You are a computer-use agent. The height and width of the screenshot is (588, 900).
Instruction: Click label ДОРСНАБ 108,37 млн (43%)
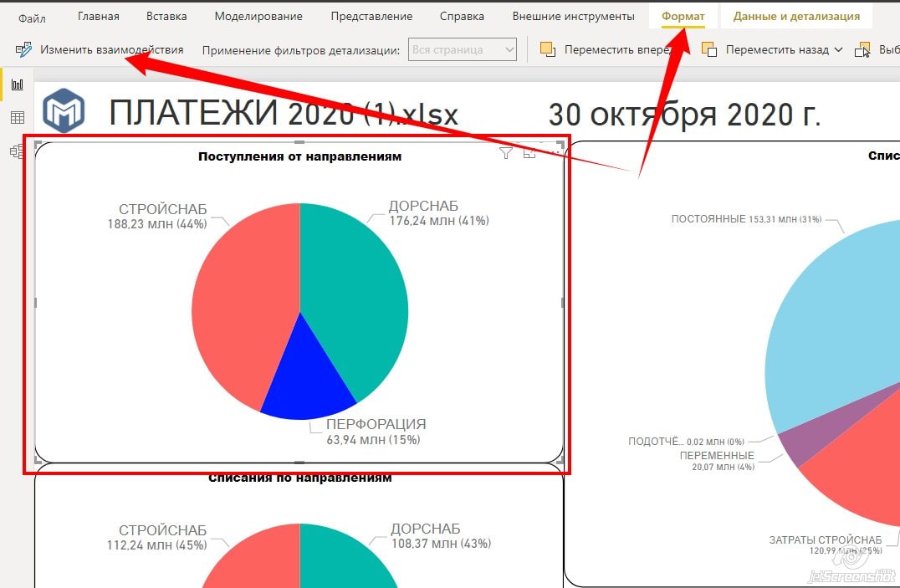(x=441, y=536)
